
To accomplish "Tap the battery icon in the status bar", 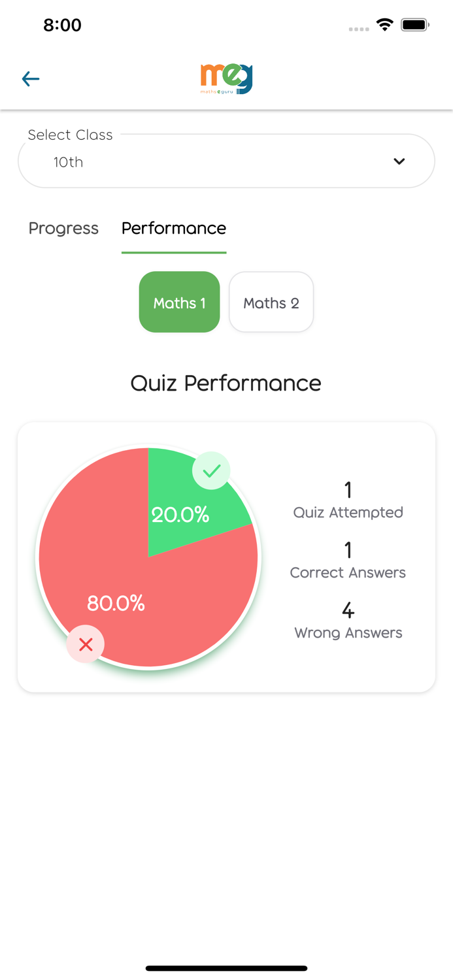I will click(x=414, y=24).
